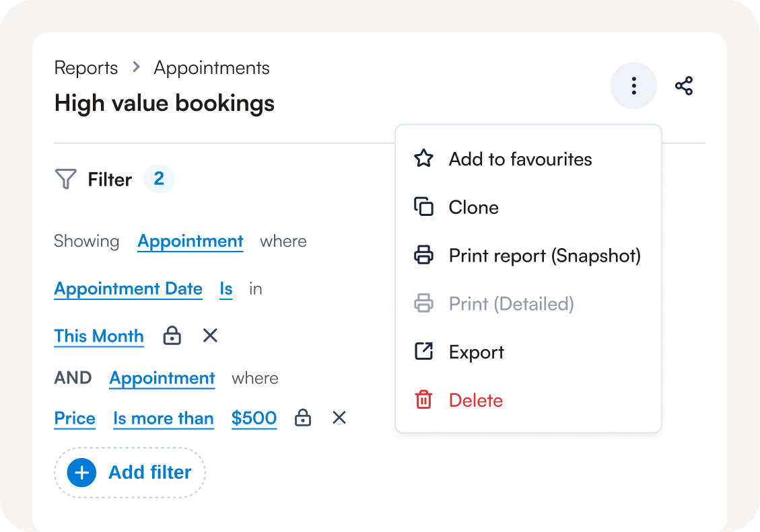Click the blue plus circle icon
Image resolution: width=760 pixels, height=532 pixels.
[x=81, y=472]
